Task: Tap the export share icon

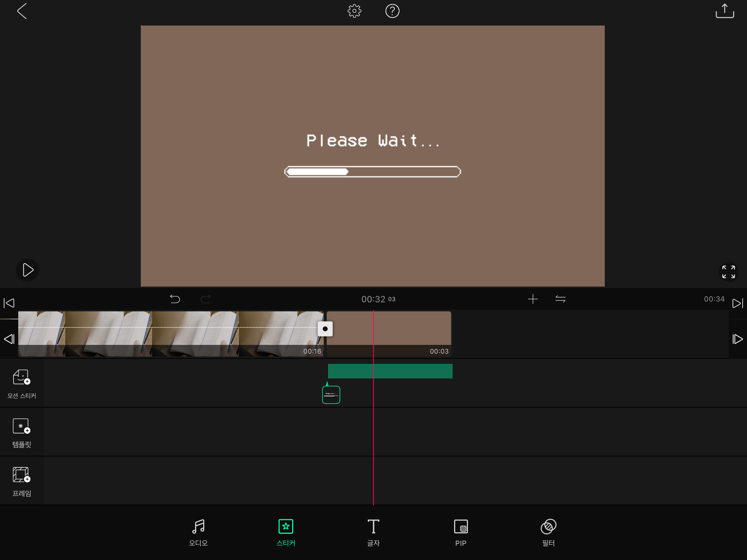Action: click(x=724, y=11)
